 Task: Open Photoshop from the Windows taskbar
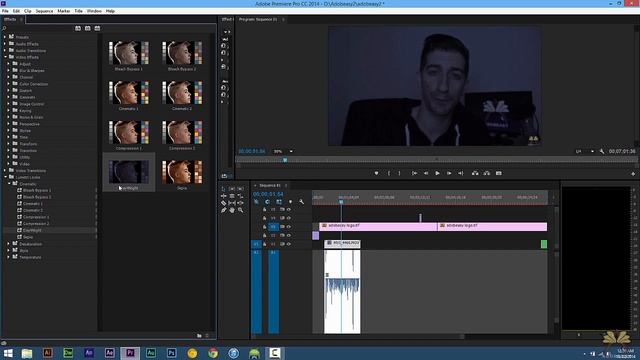point(171,353)
